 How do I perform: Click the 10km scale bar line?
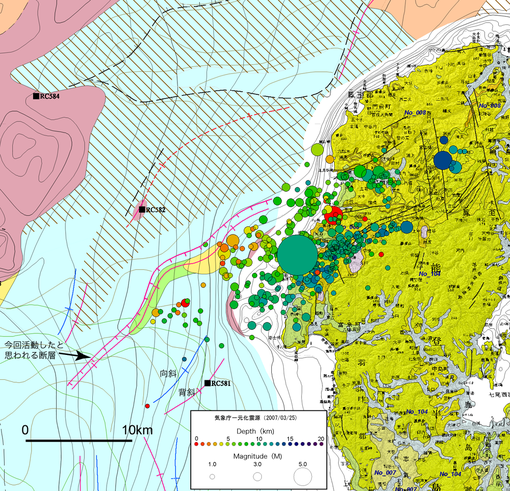(x=79, y=441)
